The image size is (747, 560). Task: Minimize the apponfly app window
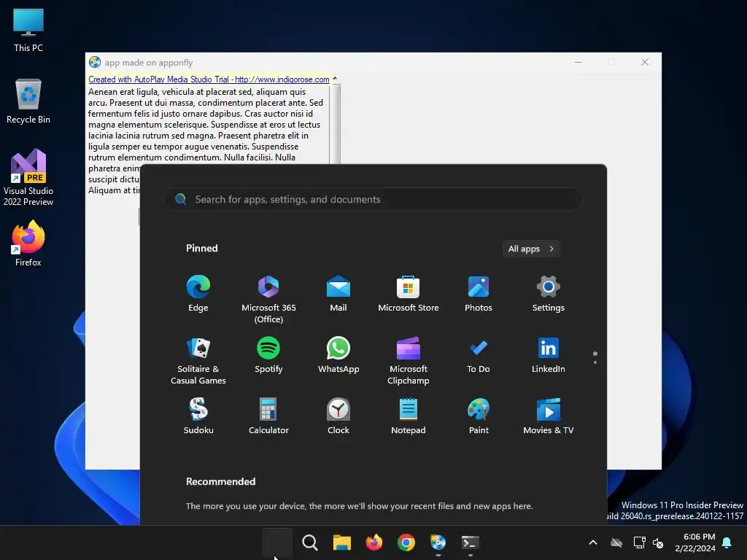(x=578, y=63)
